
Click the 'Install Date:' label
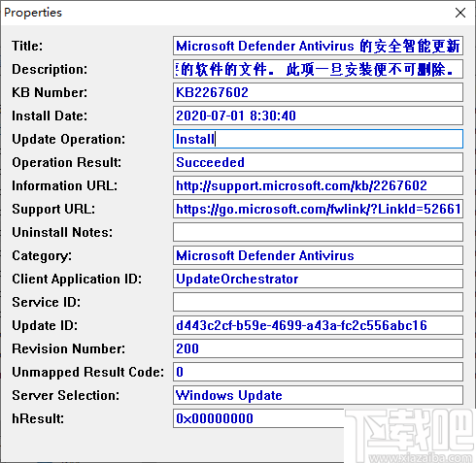pos(50,116)
